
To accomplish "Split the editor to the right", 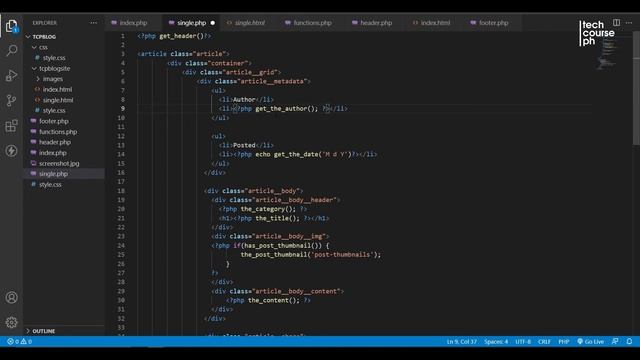I will pyautogui.click(x=616, y=22).
